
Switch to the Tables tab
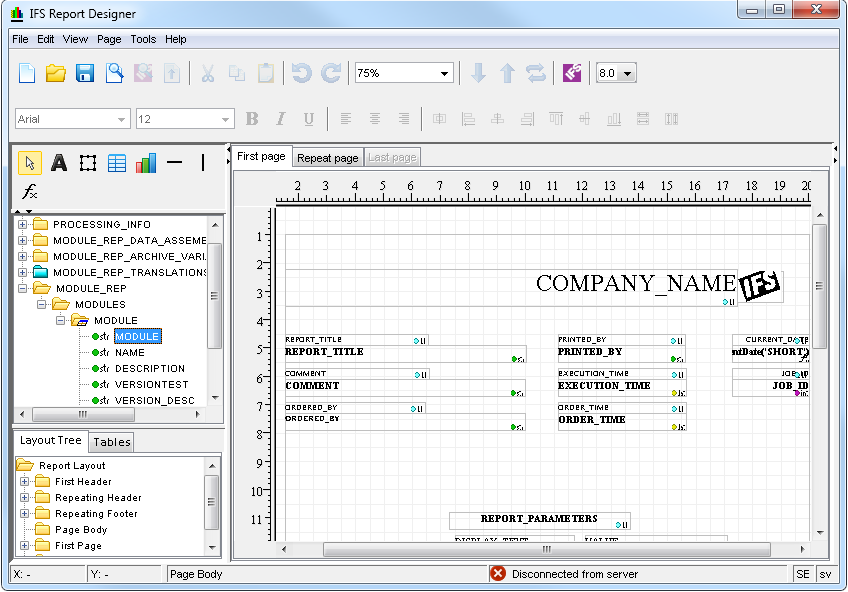(x=112, y=442)
